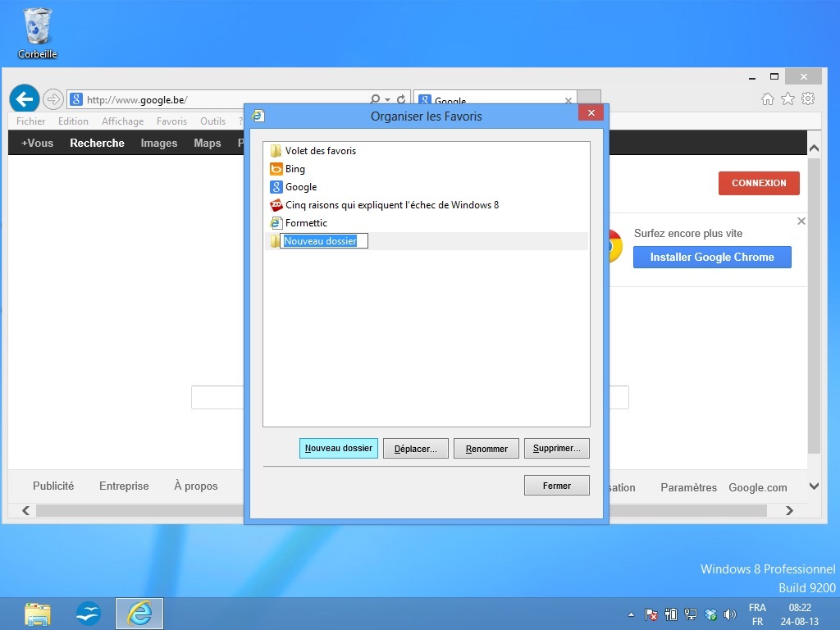The height and width of the screenshot is (630, 840).
Task: Select Recherche in Google bar
Action: point(97,143)
